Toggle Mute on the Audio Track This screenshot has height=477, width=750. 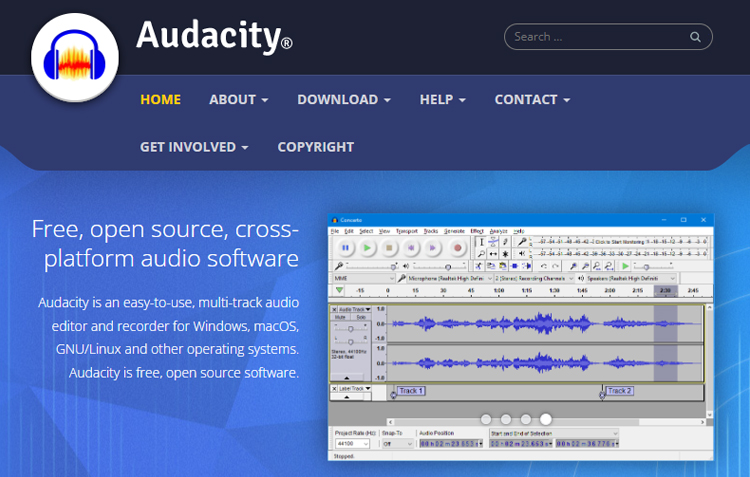tap(340, 317)
